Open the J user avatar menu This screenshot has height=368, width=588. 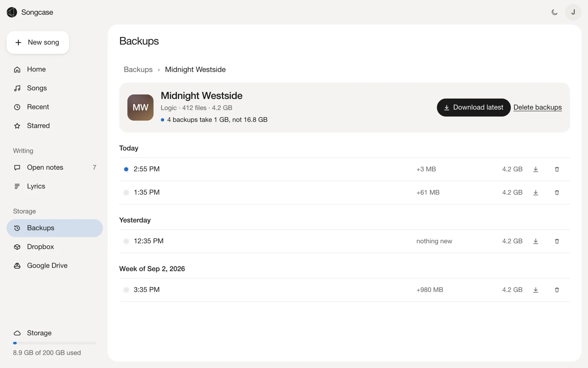[x=573, y=12]
